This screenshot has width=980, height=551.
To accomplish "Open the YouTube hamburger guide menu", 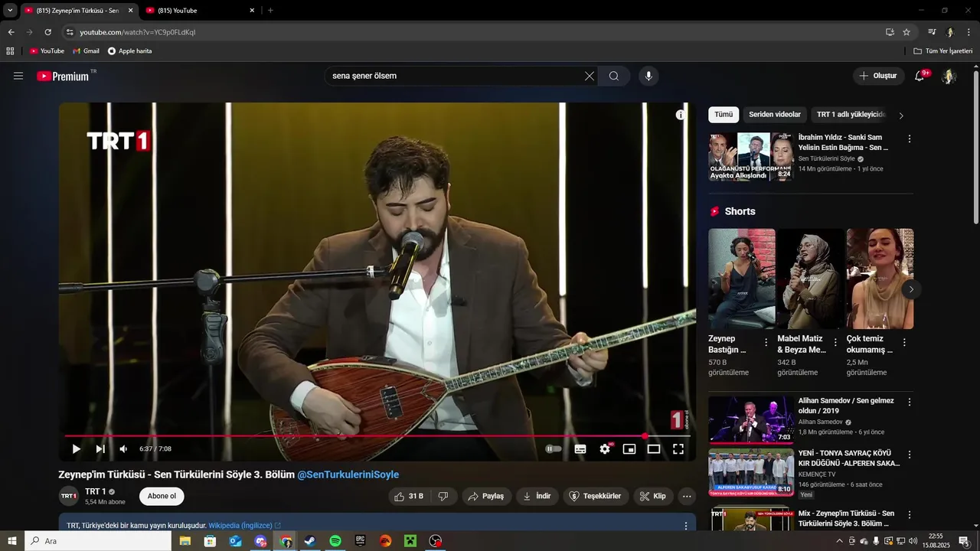I will (x=18, y=76).
